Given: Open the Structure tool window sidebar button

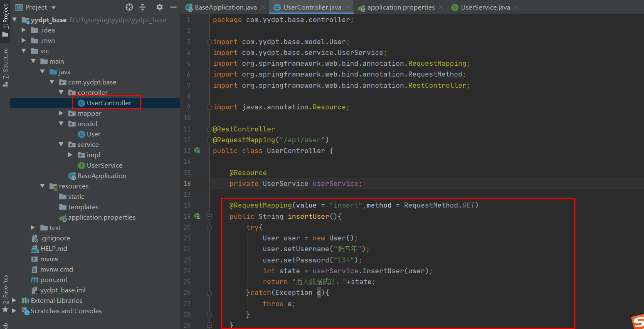Looking at the screenshot, I should point(5,67).
